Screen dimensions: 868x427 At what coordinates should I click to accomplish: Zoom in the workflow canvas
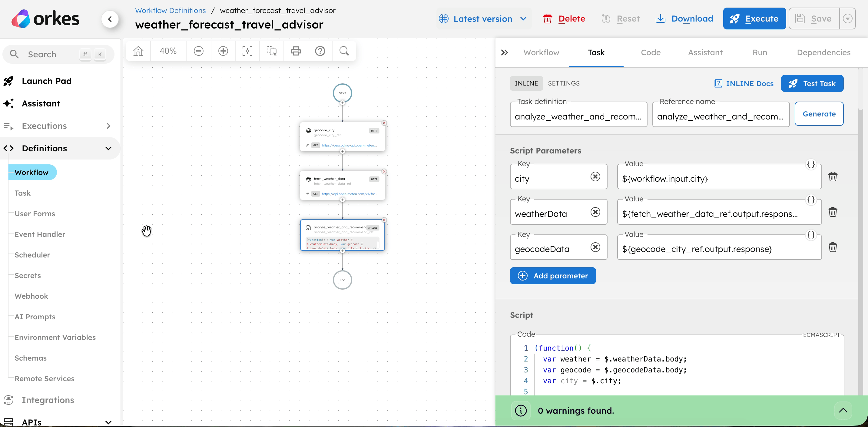click(x=223, y=51)
